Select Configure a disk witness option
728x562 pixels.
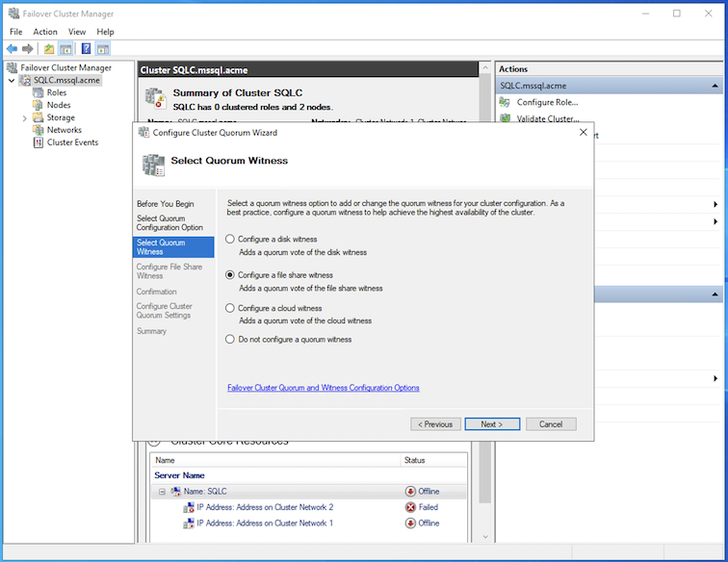(230, 239)
